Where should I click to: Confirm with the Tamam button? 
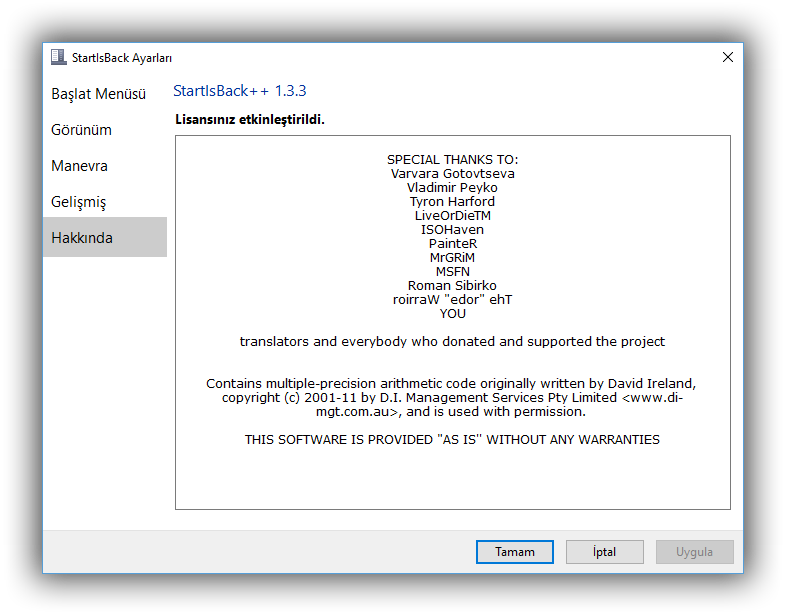[x=515, y=552]
